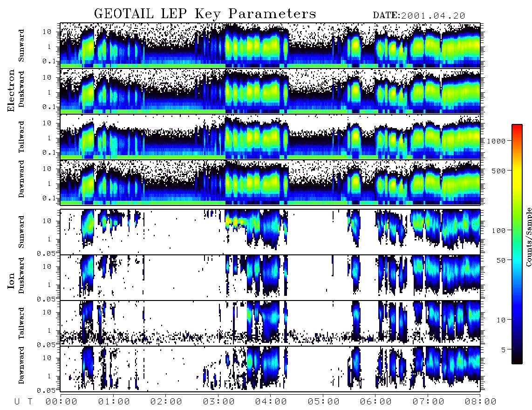The image size is (532, 410).
Task: Click the 08:00 time tick label
Action: (x=481, y=402)
